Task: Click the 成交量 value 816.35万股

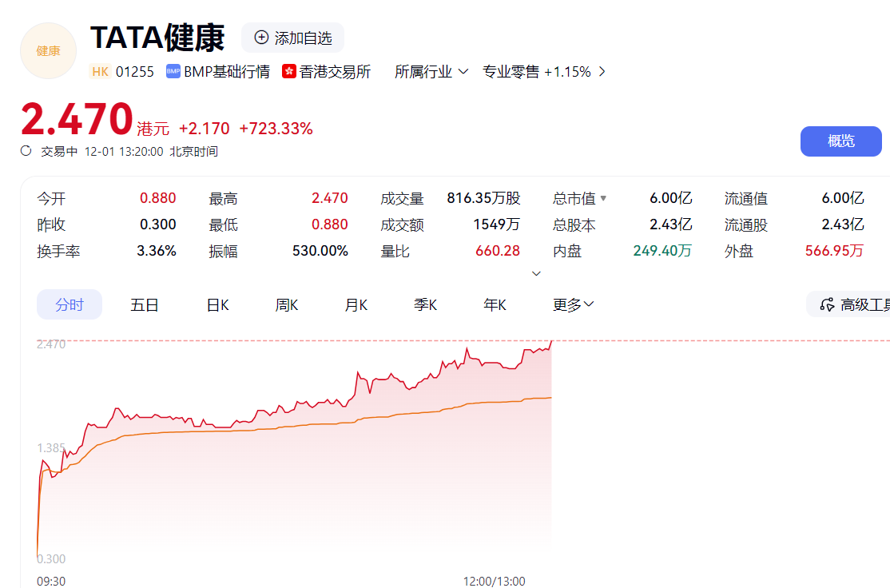Action: coord(483,198)
